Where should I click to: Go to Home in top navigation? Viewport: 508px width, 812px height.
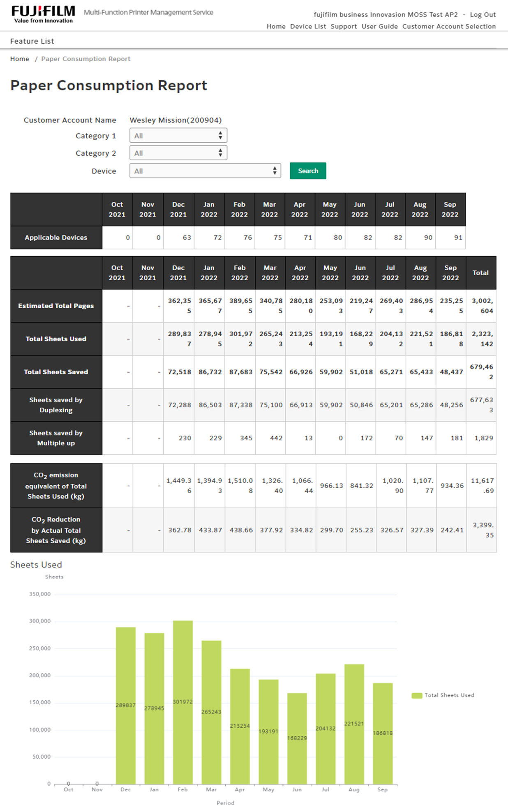click(x=276, y=26)
